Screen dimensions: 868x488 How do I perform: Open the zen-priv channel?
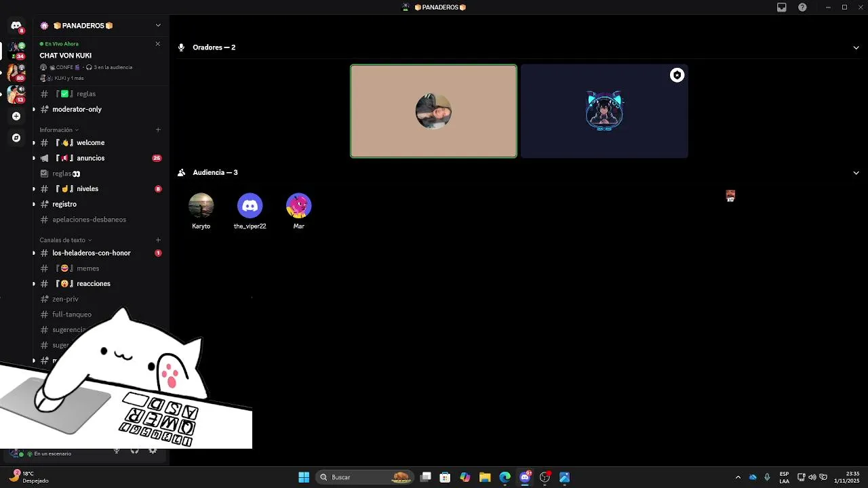click(100, 299)
